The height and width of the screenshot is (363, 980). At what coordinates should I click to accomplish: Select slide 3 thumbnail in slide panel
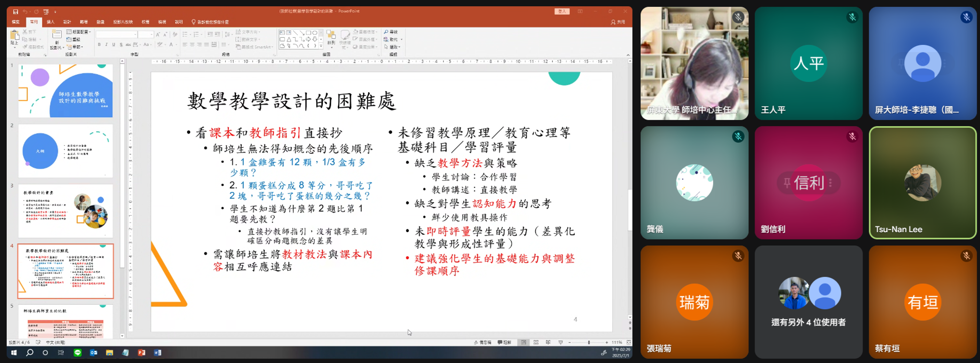click(66, 210)
